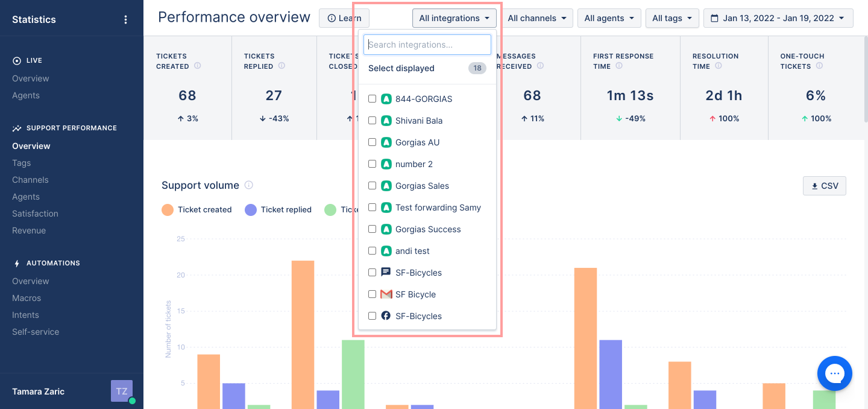
Task: Click the chat icon for SF-Bicycles
Action: click(386, 273)
